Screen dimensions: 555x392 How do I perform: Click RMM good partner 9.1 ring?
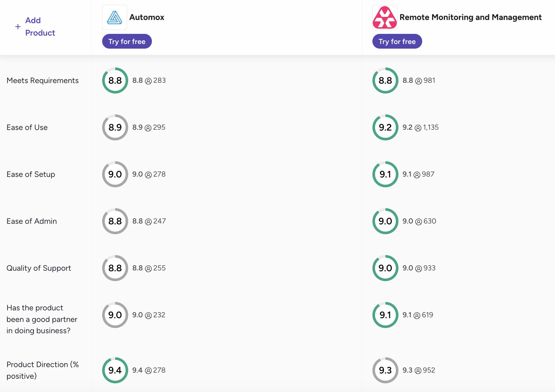tap(385, 315)
